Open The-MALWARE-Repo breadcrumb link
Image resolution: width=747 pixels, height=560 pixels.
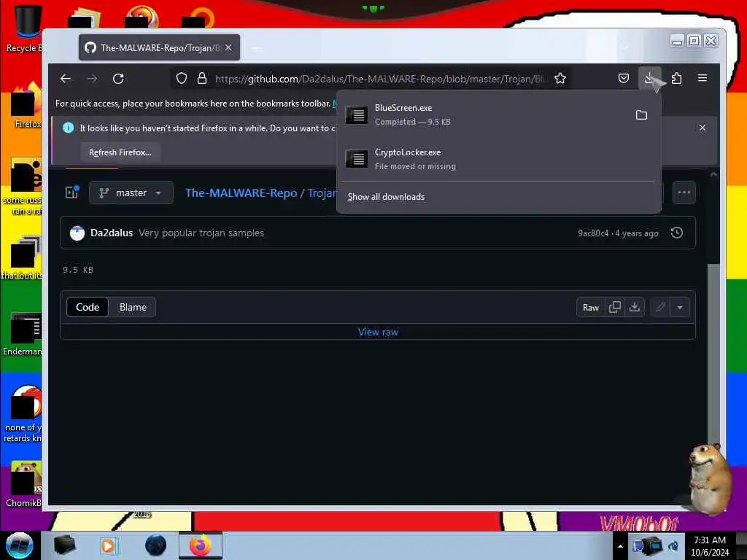click(x=241, y=192)
